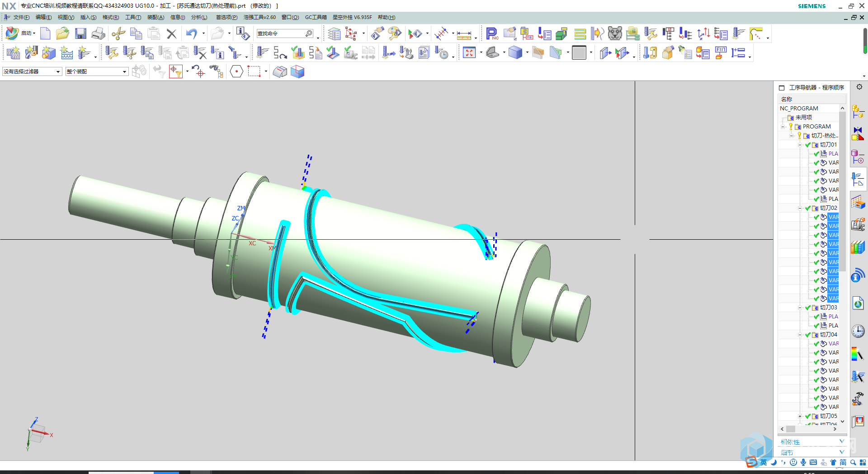
Task: Click the Undo arrow icon
Action: point(192,33)
